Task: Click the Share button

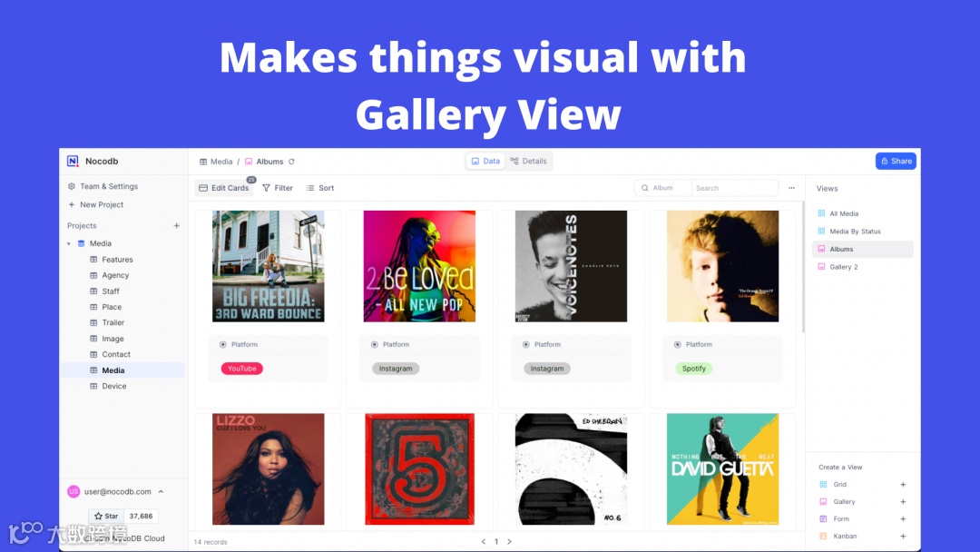Action: [896, 162]
